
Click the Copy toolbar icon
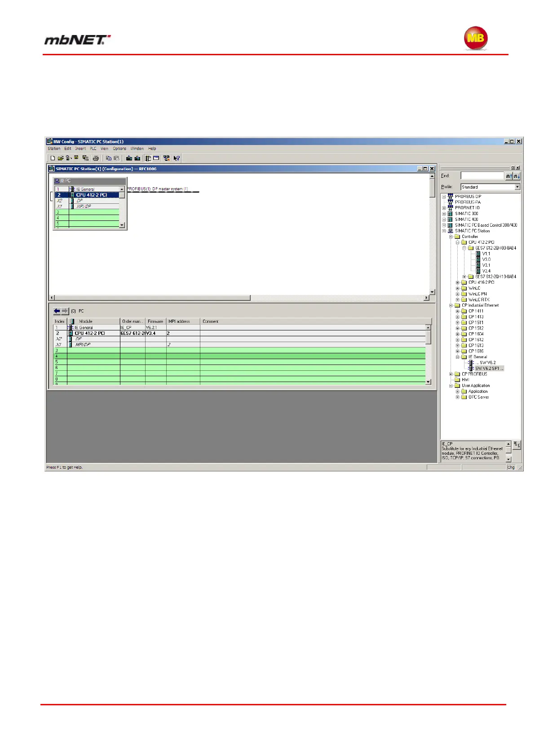click(x=108, y=158)
